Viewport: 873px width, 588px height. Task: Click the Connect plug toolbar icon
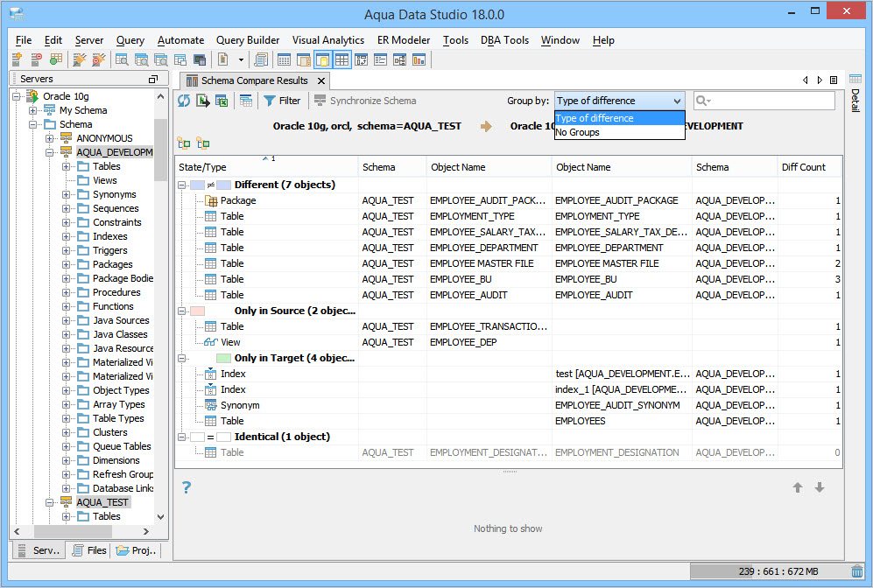coord(79,59)
